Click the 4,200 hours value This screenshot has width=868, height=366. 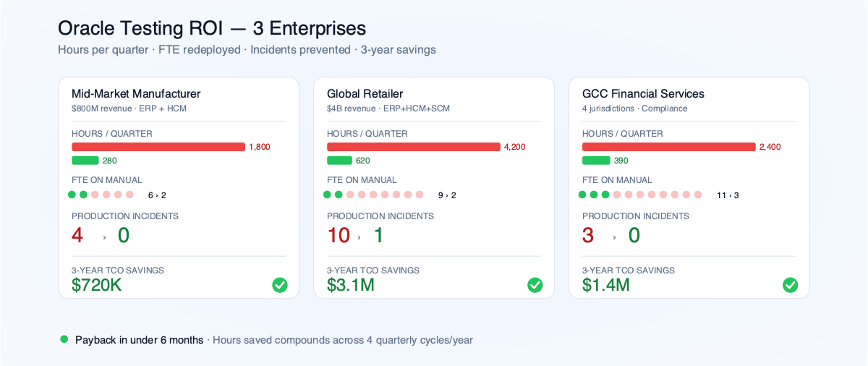(x=515, y=147)
